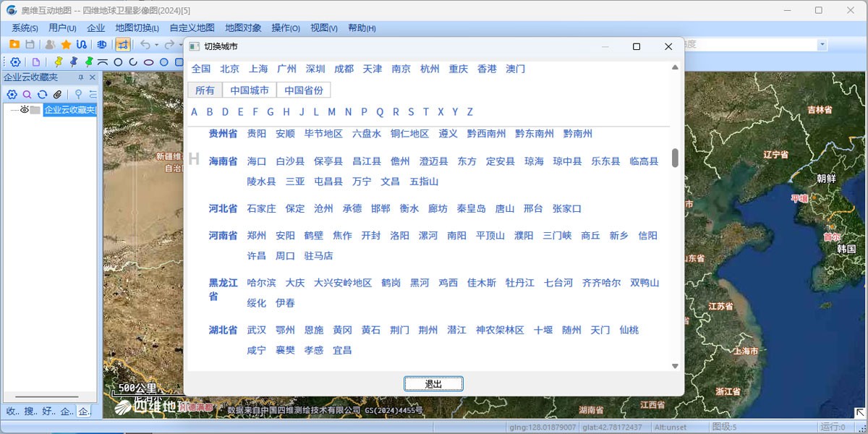Switch to the 中国省份 tab
The image size is (868, 434).
click(304, 90)
